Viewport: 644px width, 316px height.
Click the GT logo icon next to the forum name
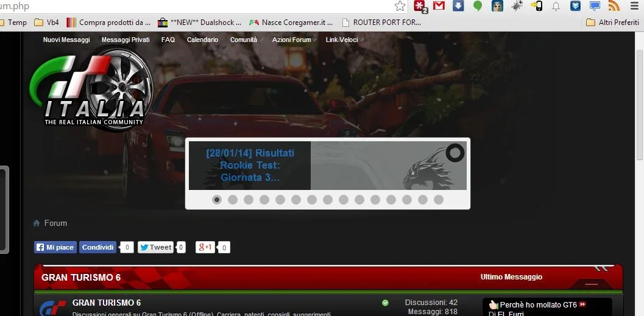tap(52, 308)
